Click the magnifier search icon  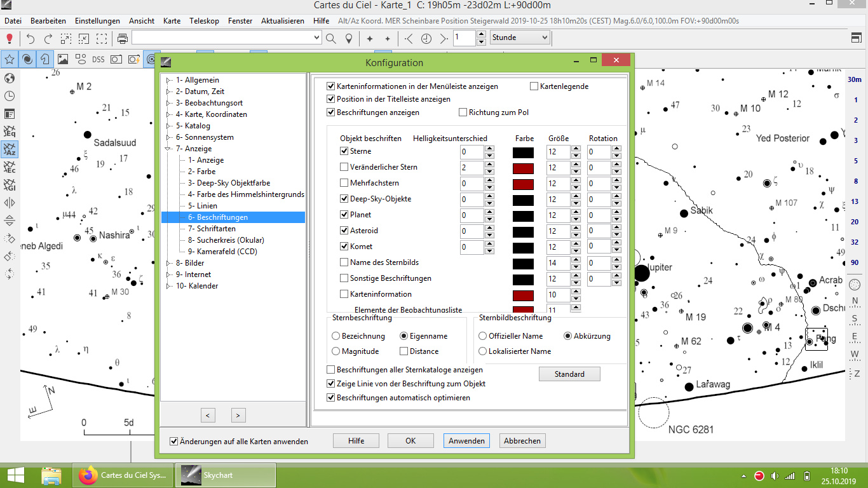click(331, 38)
